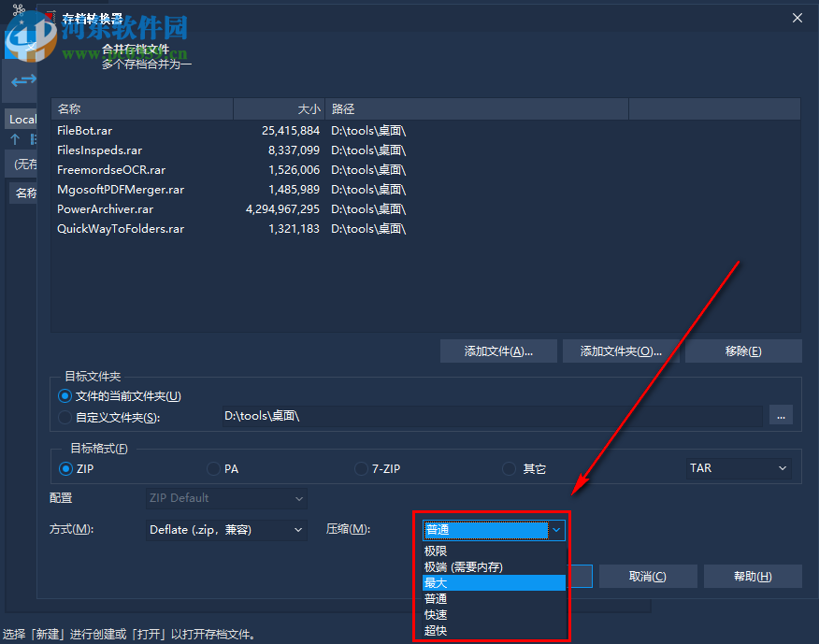Switch to the Local tab
The width and height of the screenshot is (819, 644).
click(22, 119)
